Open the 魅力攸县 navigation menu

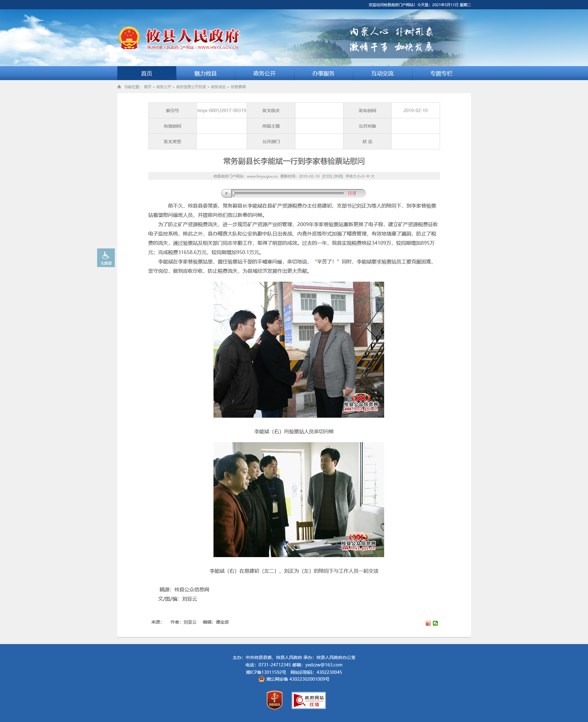click(x=205, y=73)
